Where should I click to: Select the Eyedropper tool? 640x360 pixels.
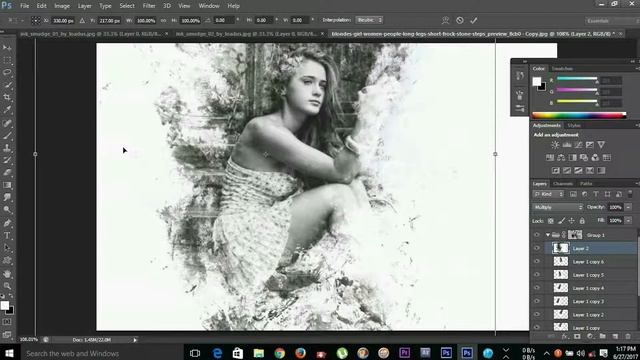pyautogui.click(x=7, y=109)
